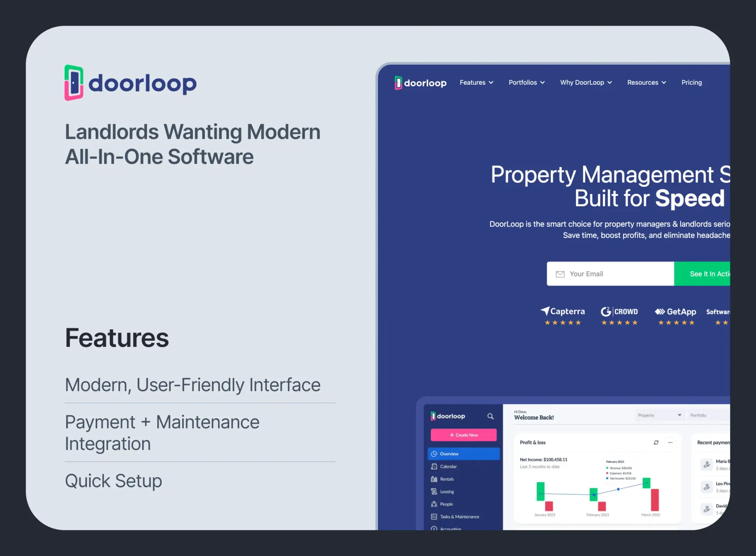Click the pink Create New button
Screen dimensions: 756x556
pyautogui.click(x=463, y=435)
